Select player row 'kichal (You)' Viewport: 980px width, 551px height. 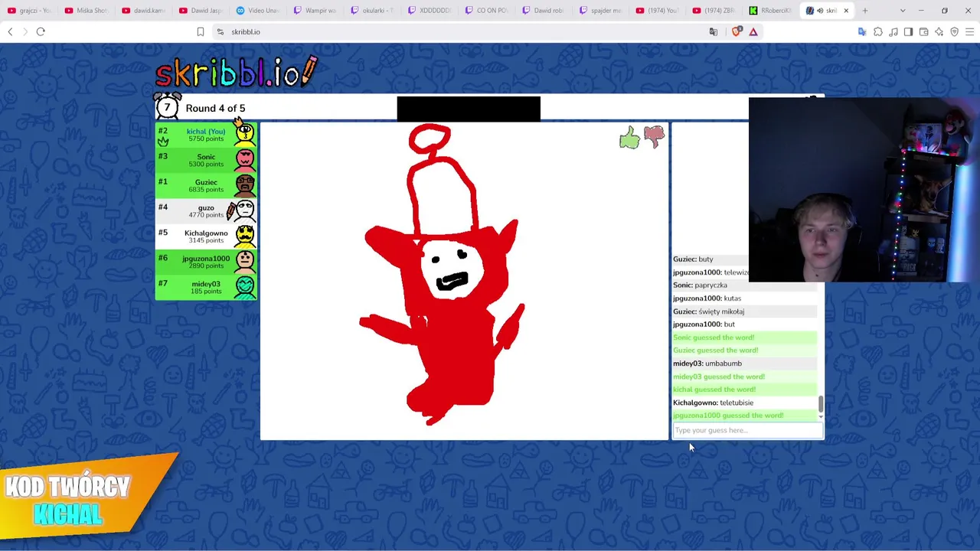pyautogui.click(x=206, y=135)
